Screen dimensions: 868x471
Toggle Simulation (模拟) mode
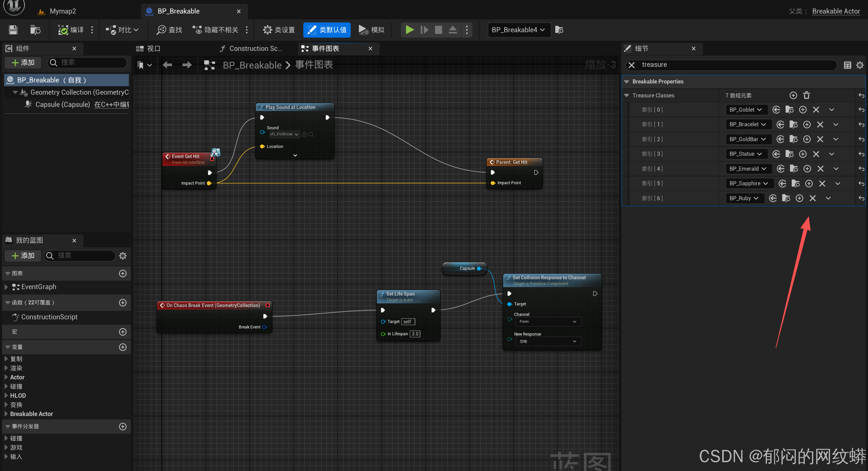point(371,30)
